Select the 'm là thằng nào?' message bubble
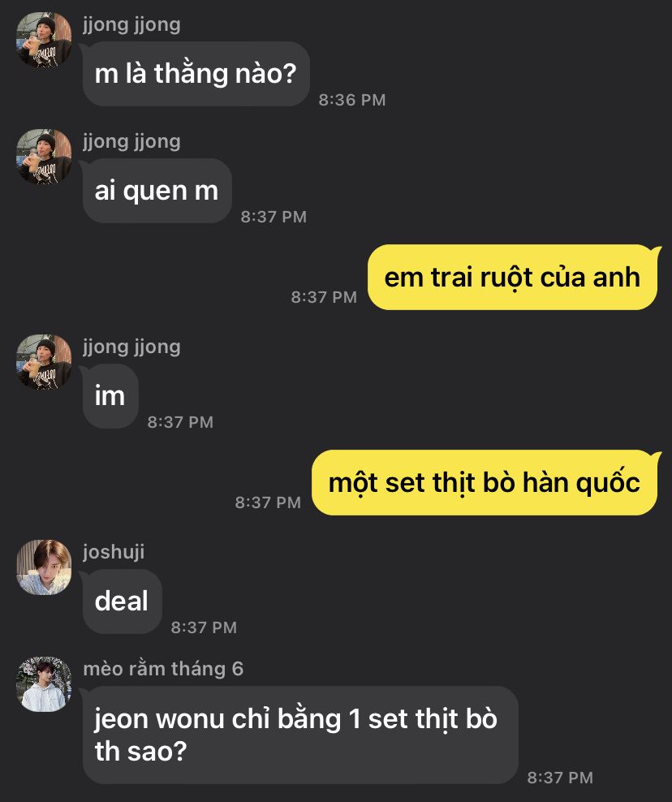This screenshot has width=672, height=802. coord(196,74)
